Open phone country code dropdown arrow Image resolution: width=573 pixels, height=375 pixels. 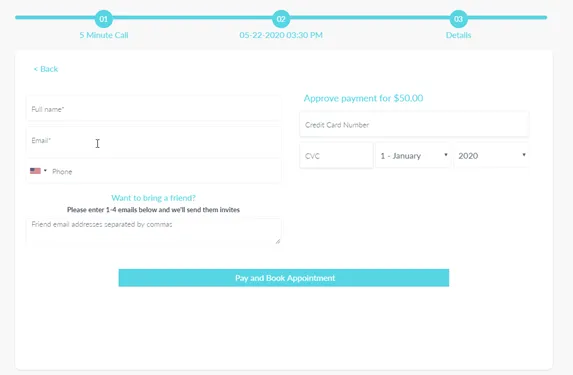pos(45,171)
